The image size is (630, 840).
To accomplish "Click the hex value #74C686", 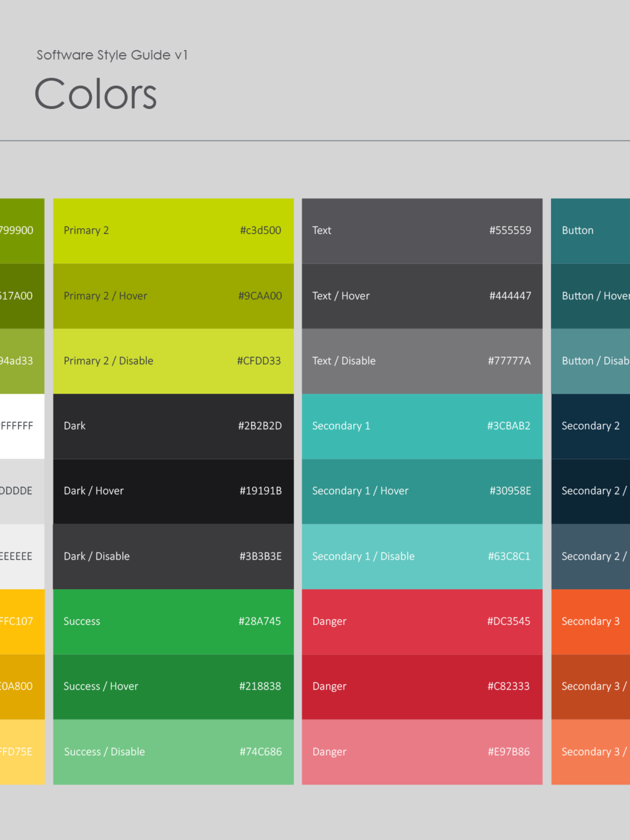I will click(x=261, y=752).
